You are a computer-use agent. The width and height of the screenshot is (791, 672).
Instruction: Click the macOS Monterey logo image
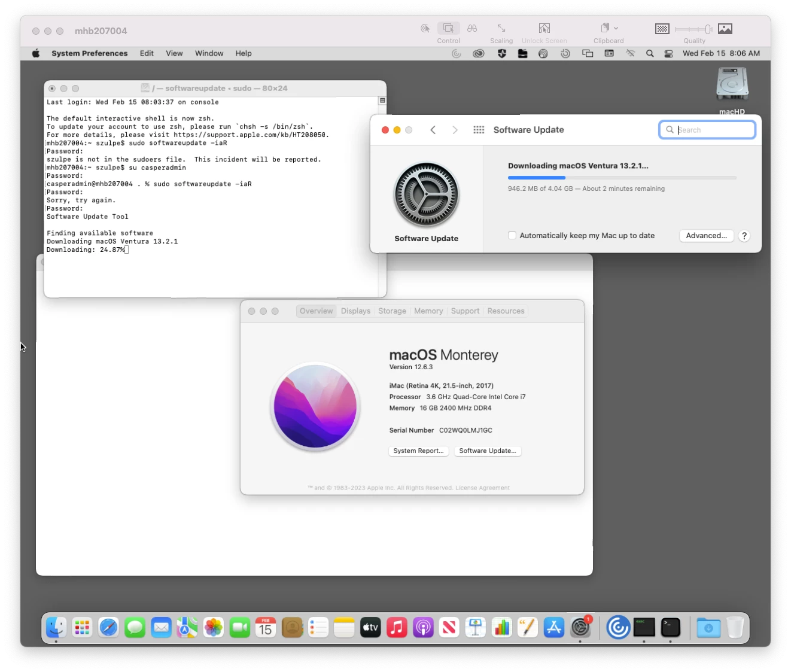(x=315, y=406)
